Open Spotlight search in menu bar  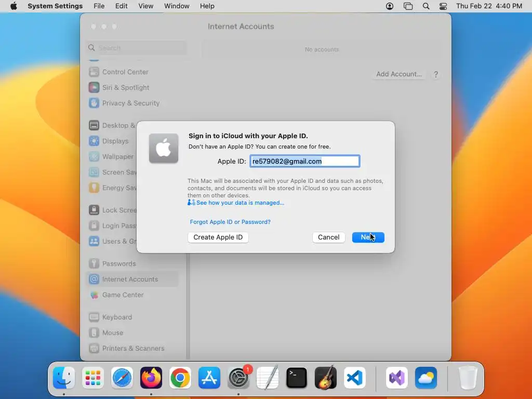426,6
